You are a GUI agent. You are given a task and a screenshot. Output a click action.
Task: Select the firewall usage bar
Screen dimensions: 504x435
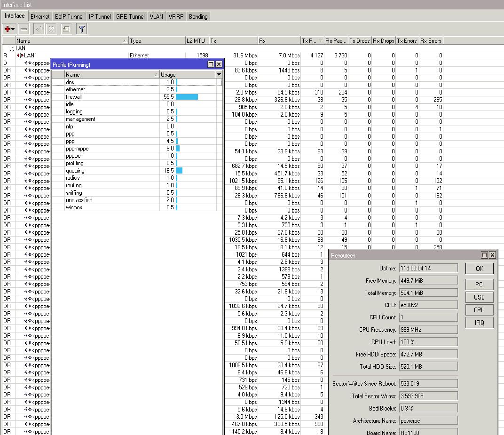(x=187, y=97)
